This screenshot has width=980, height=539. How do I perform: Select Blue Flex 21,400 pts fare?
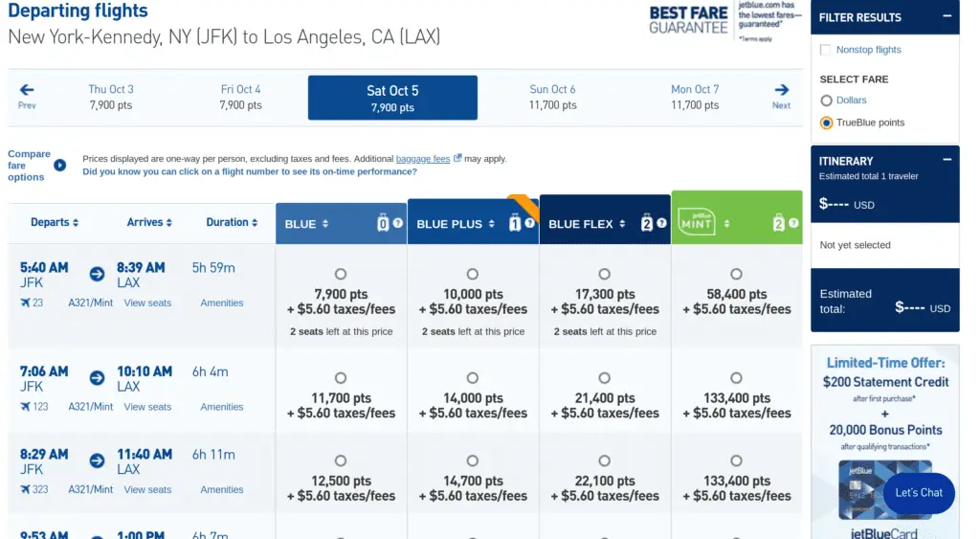(605, 377)
